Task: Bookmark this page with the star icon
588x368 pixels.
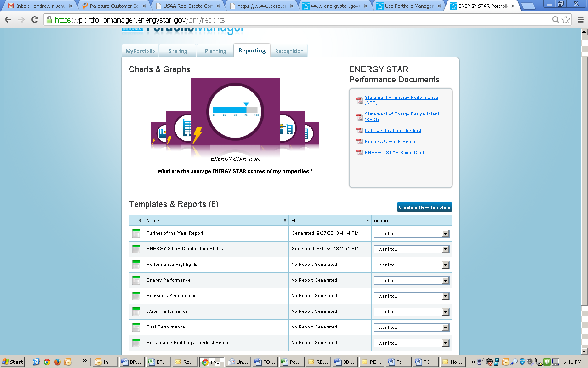Action: click(565, 20)
